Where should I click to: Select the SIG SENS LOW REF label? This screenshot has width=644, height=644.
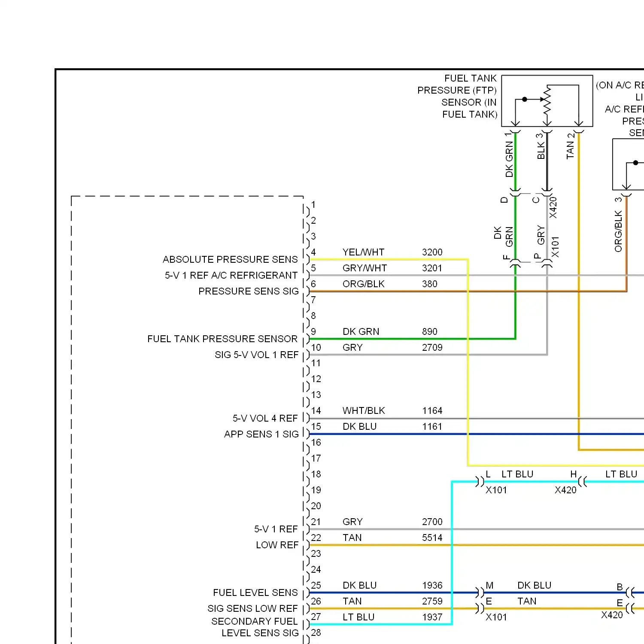[x=252, y=608]
